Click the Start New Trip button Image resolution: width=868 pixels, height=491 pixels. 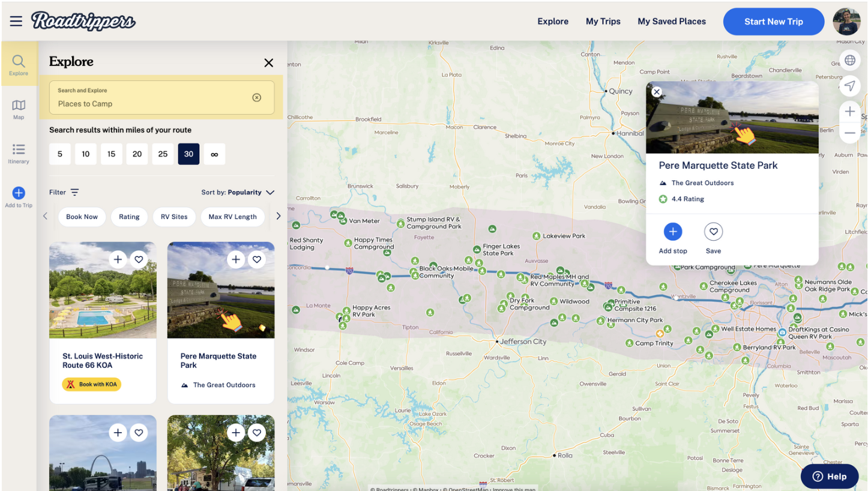[x=774, y=22]
